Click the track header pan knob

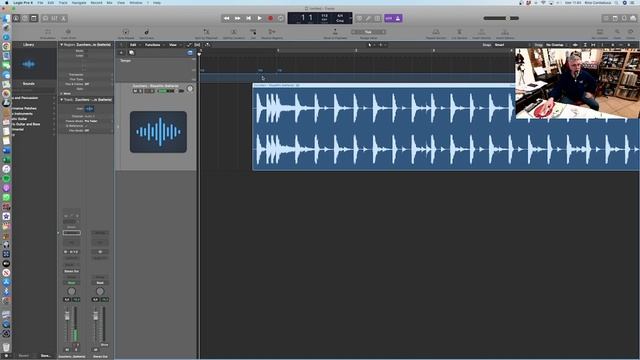(190, 89)
